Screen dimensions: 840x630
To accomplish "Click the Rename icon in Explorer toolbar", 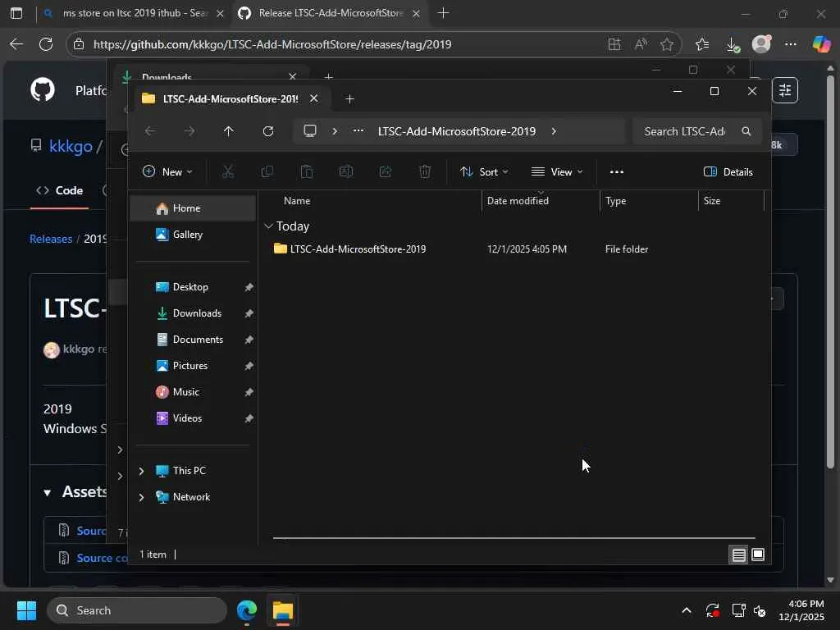I will pyautogui.click(x=346, y=172).
